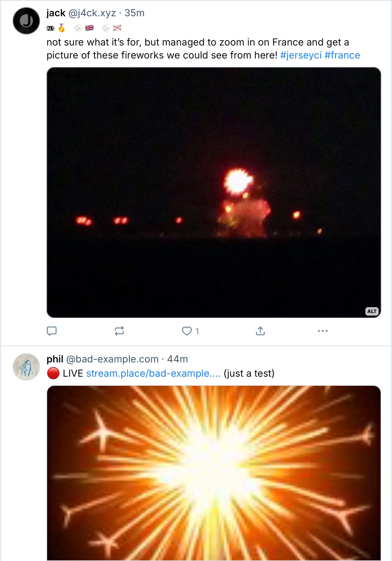Select the UK flag badge label

[x=89, y=28]
